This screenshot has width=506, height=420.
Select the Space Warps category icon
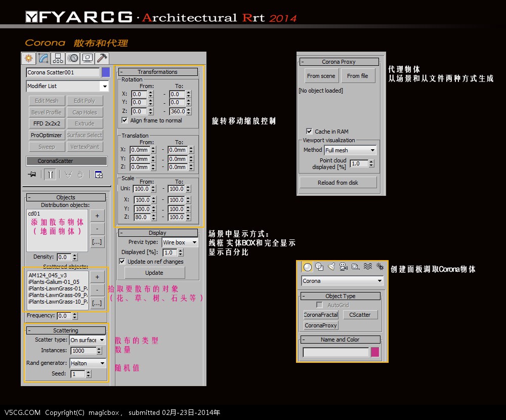(367, 267)
